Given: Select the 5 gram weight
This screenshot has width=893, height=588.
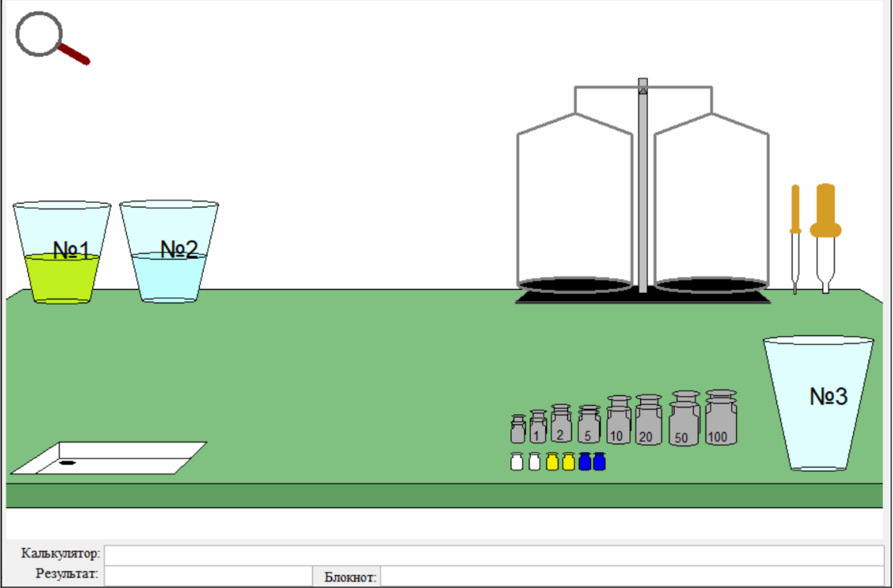Looking at the screenshot, I should pos(589,424).
